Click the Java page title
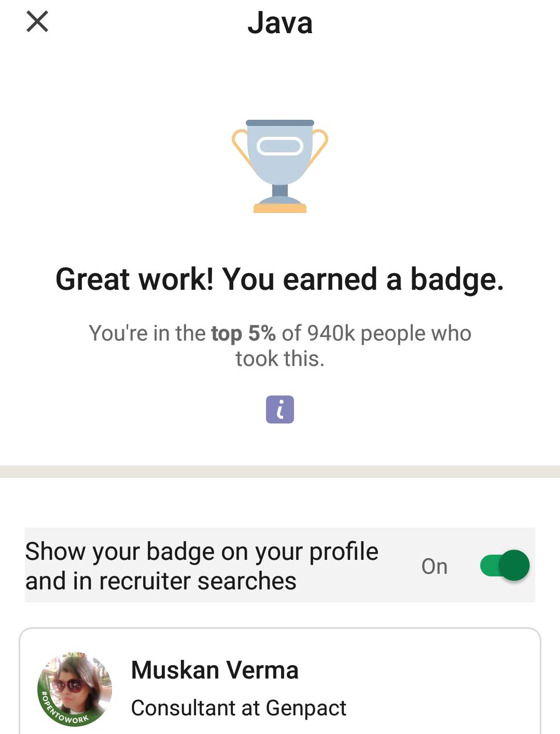This screenshot has height=734, width=560. [280, 23]
